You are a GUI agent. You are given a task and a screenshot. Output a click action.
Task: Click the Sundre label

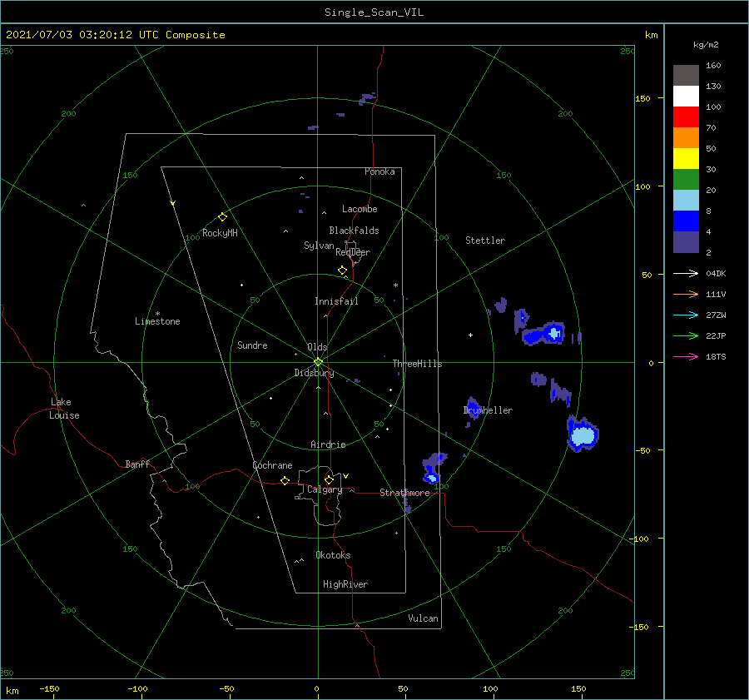[x=252, y=345]
